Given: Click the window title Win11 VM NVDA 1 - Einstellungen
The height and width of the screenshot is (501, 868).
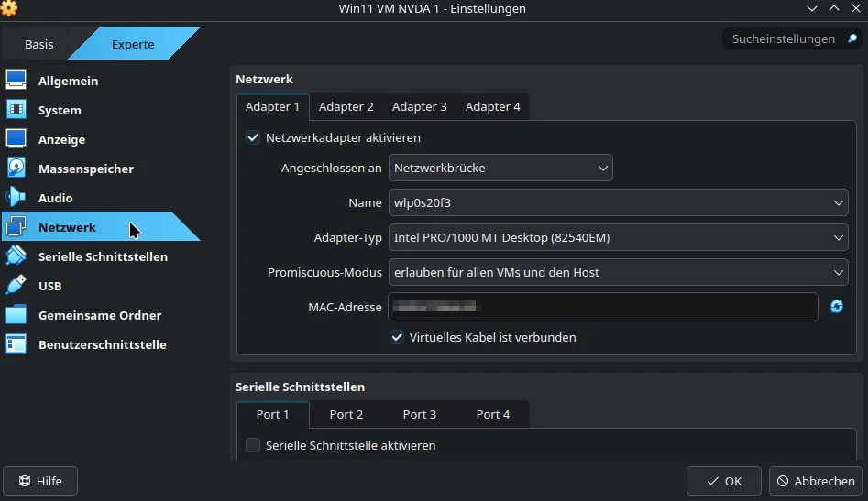Looking at the screenshot, I should click(433, 9).
